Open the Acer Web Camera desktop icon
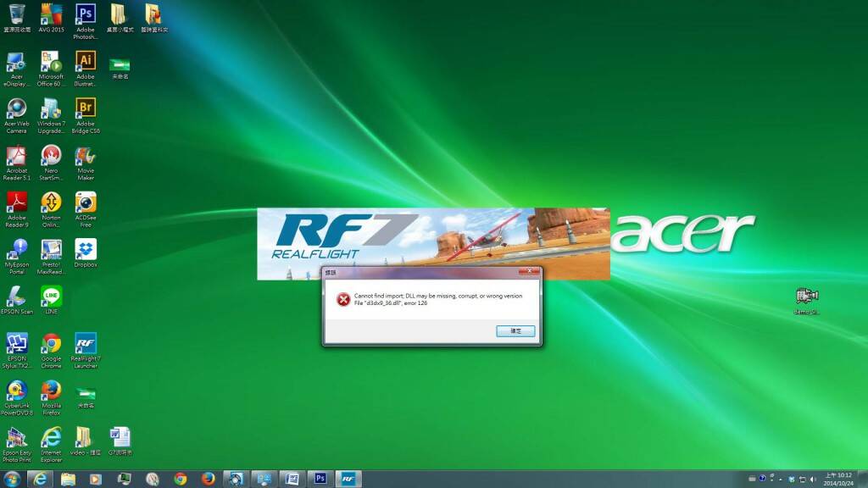Screen dimensions: 868x488 pos(17,115)
